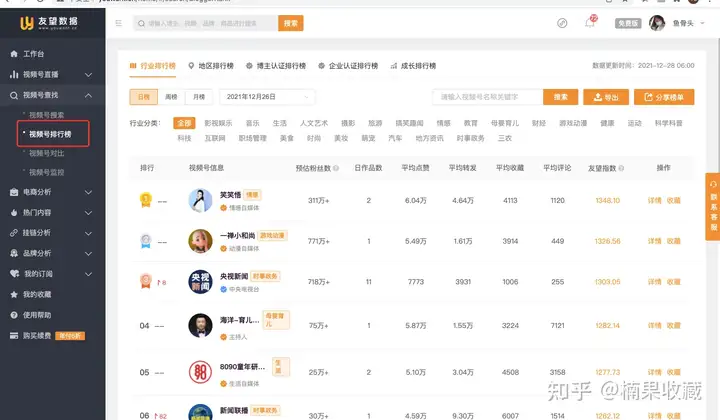Filter industry by 全部
Viewport: 720px width, 420px height.
point(184,123)
